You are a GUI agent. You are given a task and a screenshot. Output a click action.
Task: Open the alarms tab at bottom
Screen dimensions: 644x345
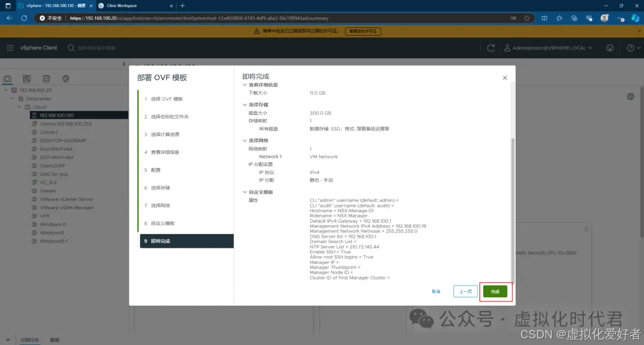[55, 340]
